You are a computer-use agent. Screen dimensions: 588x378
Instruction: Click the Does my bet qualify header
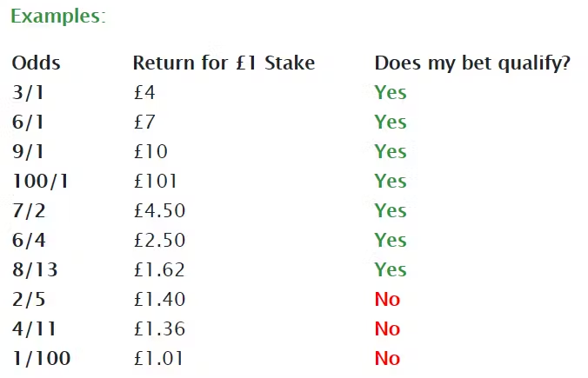pos(472,63)
